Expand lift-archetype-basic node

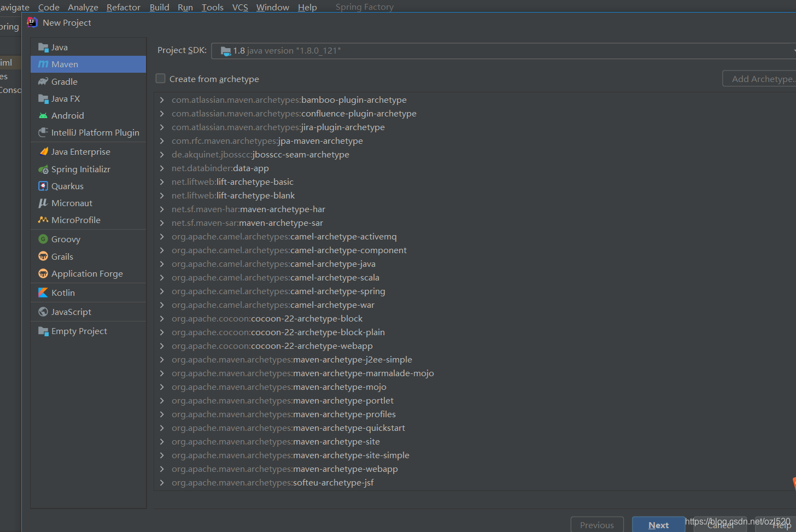click(x=162, y=182)
